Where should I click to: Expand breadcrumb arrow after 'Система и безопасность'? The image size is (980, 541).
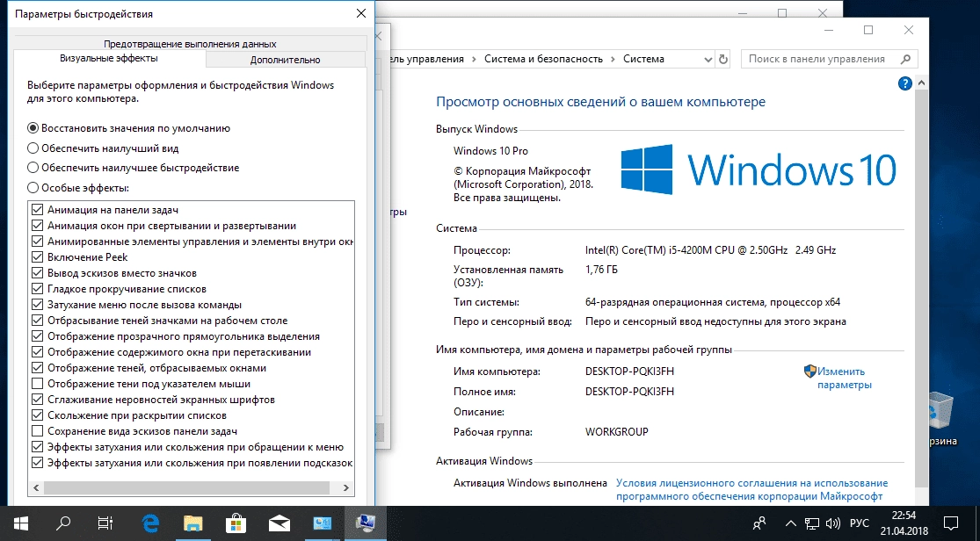[613, 60]
